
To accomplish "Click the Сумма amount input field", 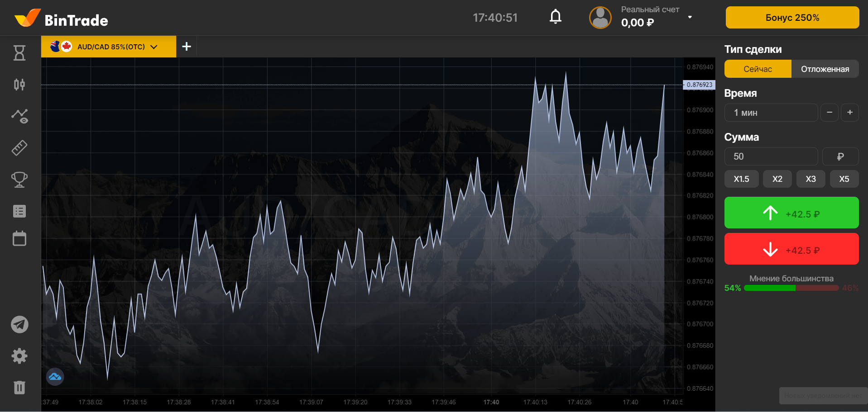I will tap(771, 156).
